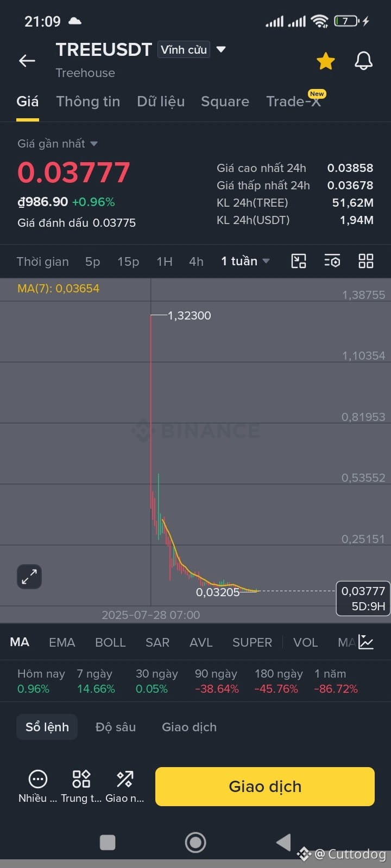Open the Giao ngay bot icon
Image resolution: width=391 pixels, height=868 pixels.
[x=125, y=786]
